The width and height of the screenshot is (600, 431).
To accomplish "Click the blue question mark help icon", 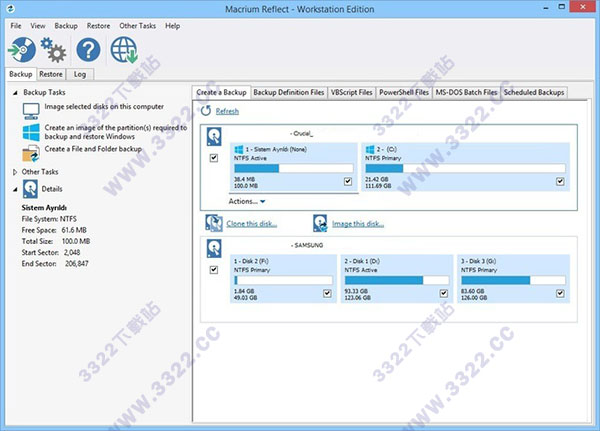I will (88, 50).
